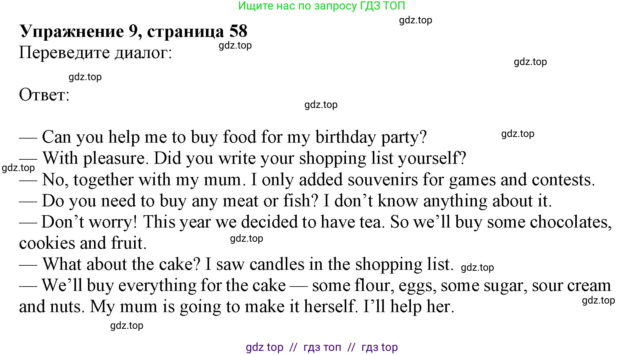Open the purple "гдз топ" footer link

click(x=322, y=347)
